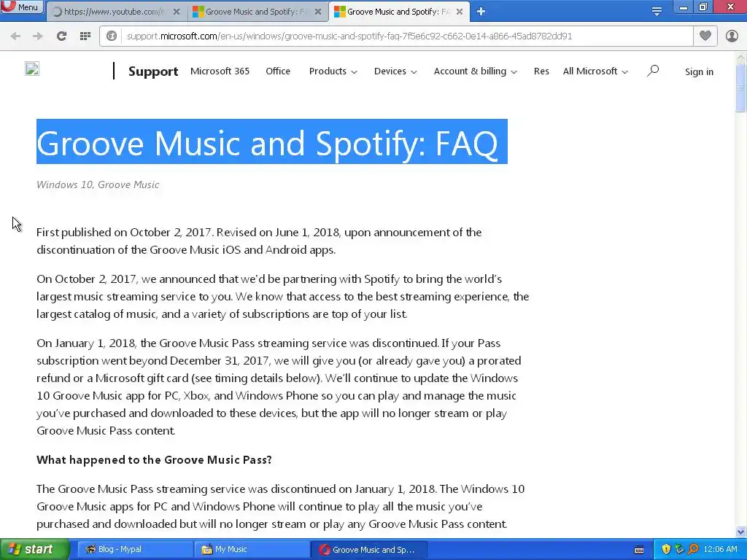
Task: Click the 12:06 AM system clock
Action: (720, 550)
